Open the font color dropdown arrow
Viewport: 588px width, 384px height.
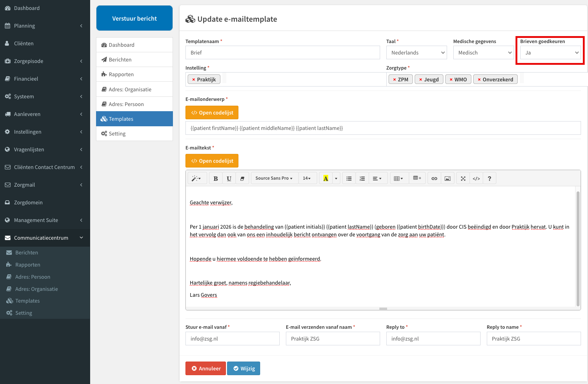pyautogui.click(x=336, y=179)
